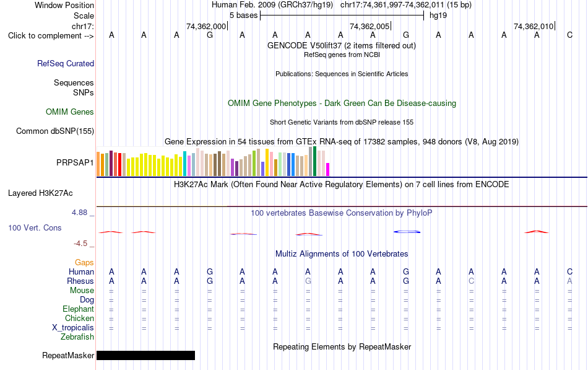Click the 'RepeatMasker' track label
Screen dimensions: 588x370
point(68,355)
